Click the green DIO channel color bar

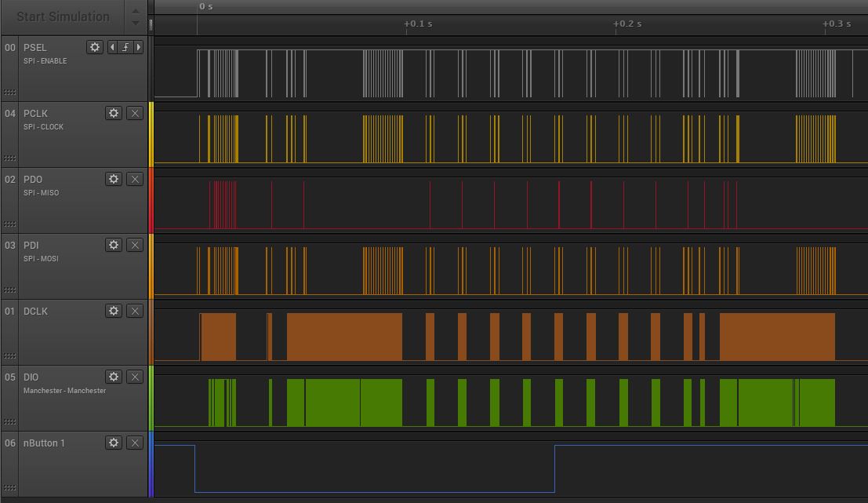[151, 397]
